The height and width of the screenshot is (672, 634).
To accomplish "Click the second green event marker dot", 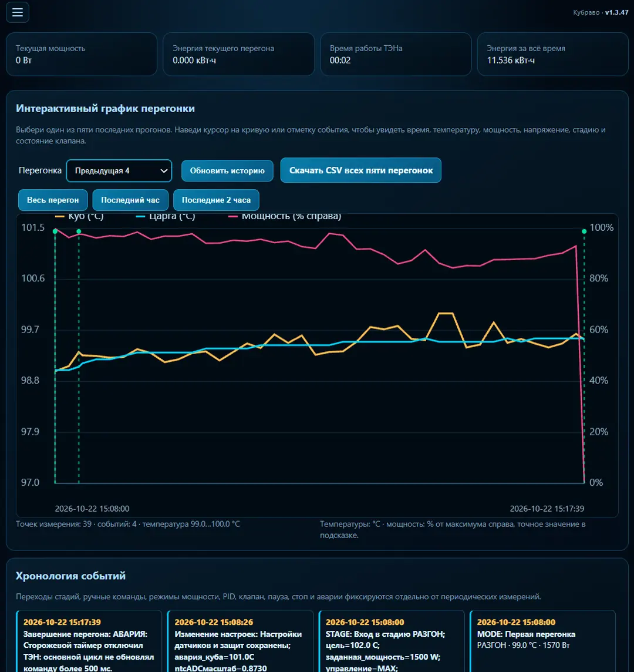I will click(x=79, y=231).
